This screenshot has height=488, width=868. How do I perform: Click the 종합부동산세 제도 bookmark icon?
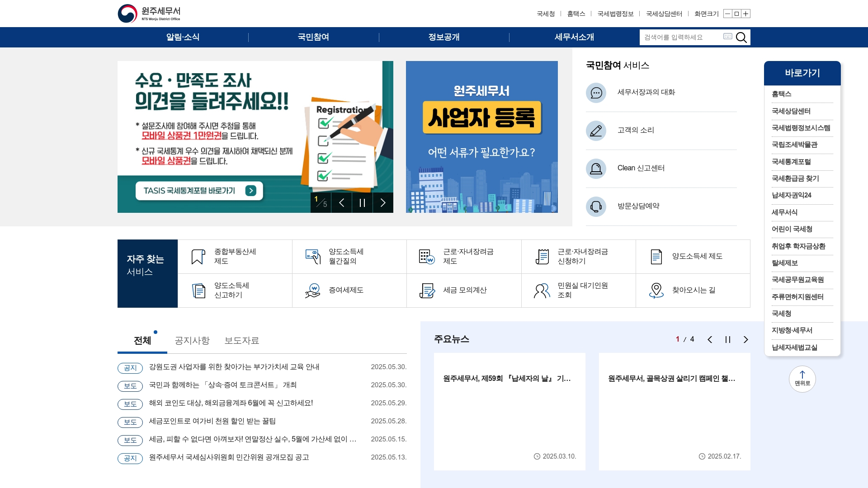(198, 257)
